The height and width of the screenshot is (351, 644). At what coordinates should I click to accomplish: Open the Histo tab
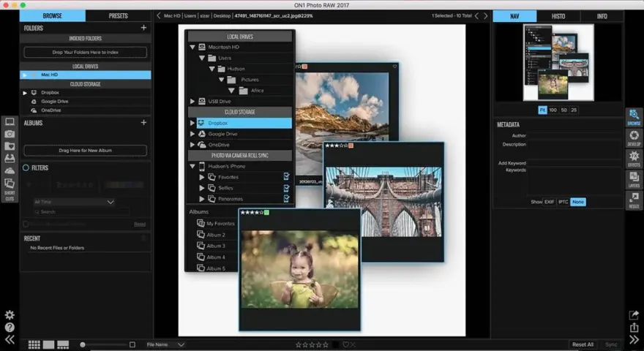(x=558, y=16)
